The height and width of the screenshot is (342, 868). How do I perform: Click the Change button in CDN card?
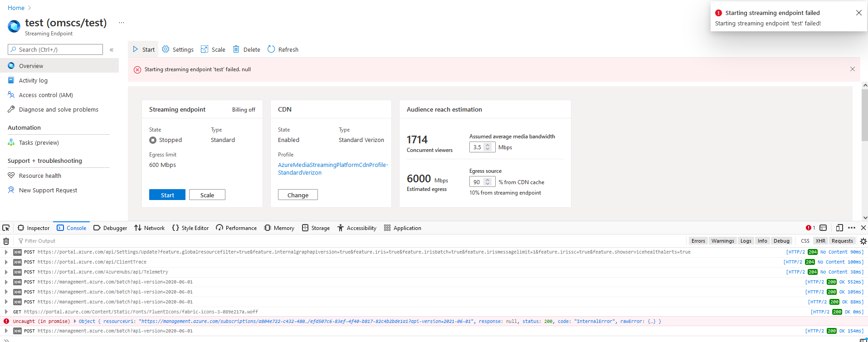(x=298, y=195)
